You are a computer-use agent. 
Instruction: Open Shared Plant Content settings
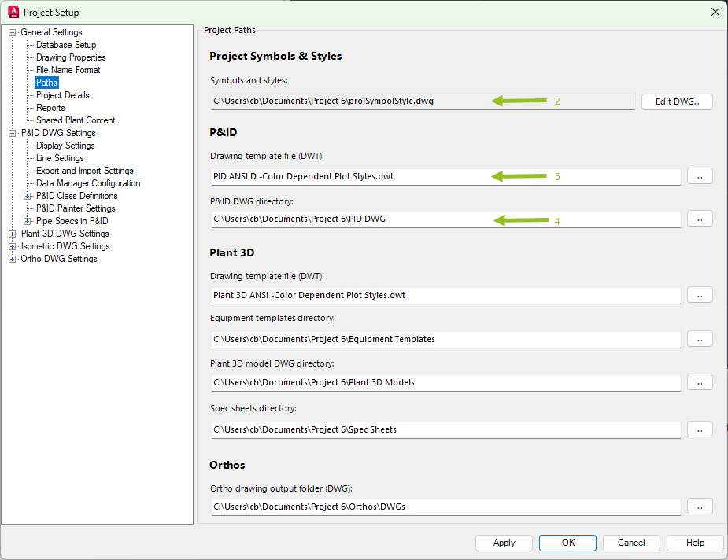(x=76, y=120)
